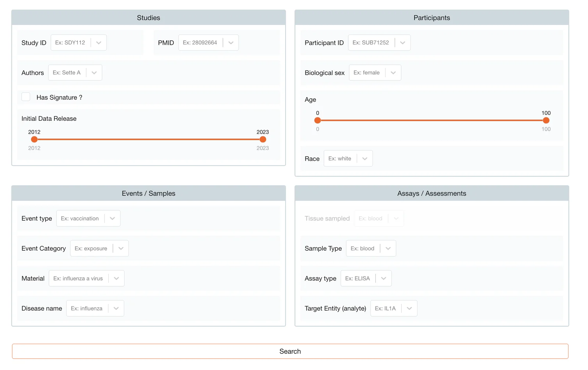
Task: Enable the Has Signature checkbox
Action: tap(26, 97)
